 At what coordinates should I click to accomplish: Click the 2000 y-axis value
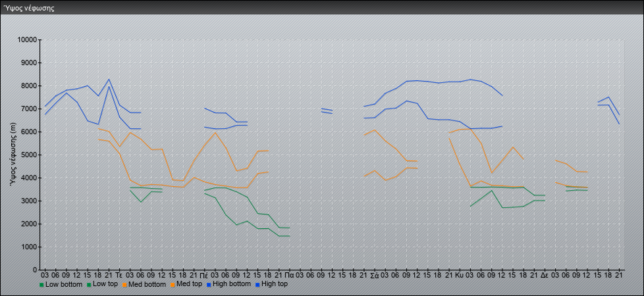(x=29, y=224)
